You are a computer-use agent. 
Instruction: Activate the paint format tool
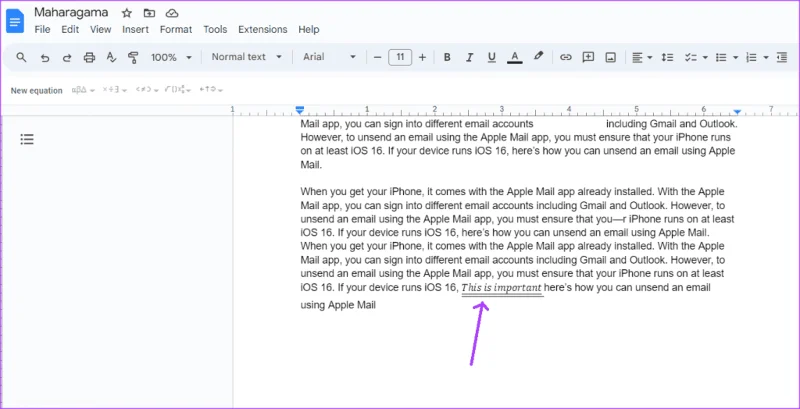[133, 57]
